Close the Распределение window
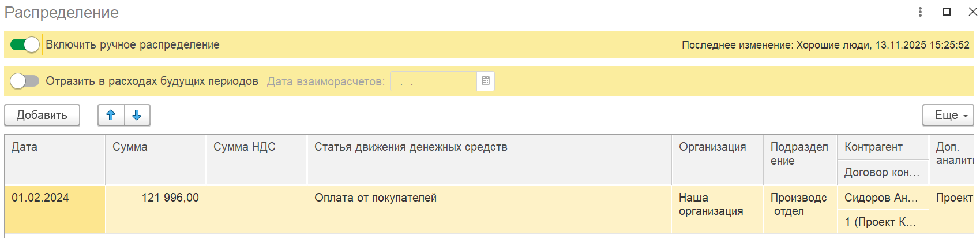980x238 pixels. 973,12
